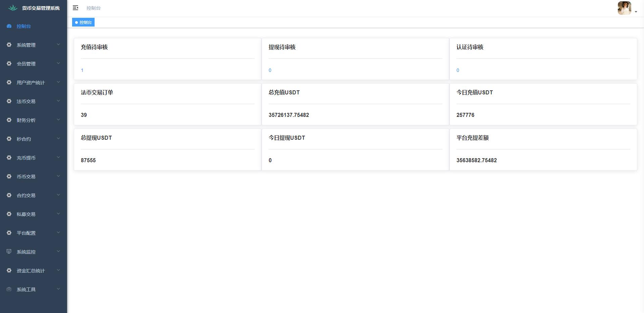
Task: Select the 控制台 tab in tab bar
Action: pyautogui.click(x=84, y=23)
